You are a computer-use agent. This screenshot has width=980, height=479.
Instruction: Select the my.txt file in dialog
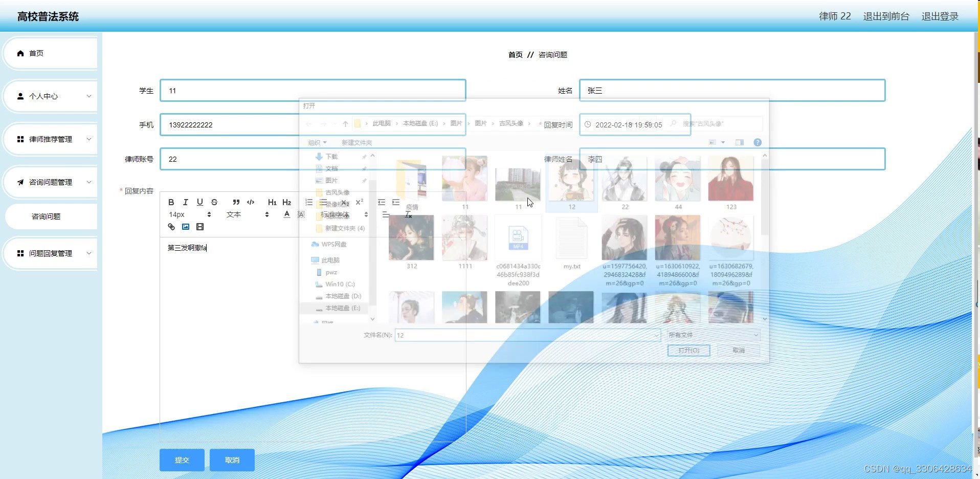[x=571, y=242]
